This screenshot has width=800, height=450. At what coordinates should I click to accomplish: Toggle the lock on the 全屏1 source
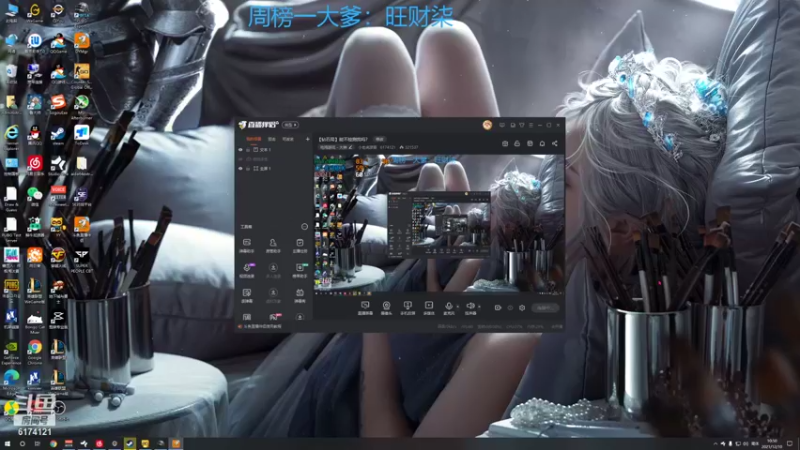point(248,168)
